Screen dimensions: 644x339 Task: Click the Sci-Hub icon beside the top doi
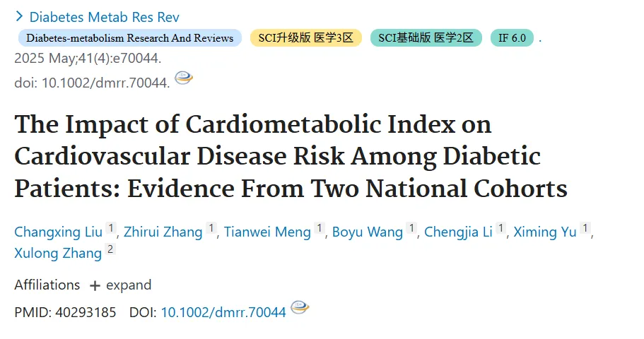(x=184, y=78)
